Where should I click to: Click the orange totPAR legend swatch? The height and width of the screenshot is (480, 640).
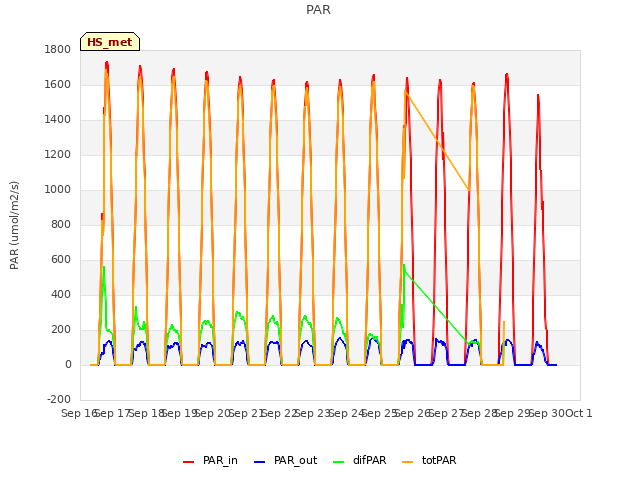(408, 462)
